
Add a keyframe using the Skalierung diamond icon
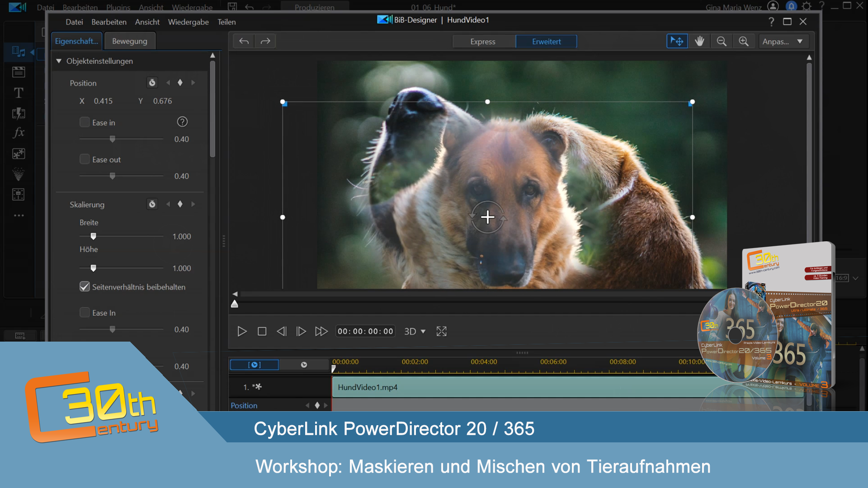click(x=180, y=204)
